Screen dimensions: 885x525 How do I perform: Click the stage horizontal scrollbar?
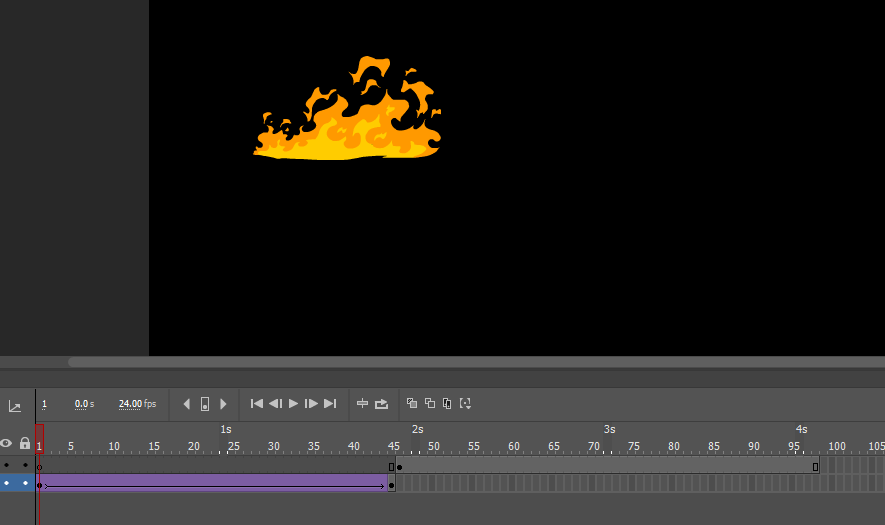[x=476, y=362]
